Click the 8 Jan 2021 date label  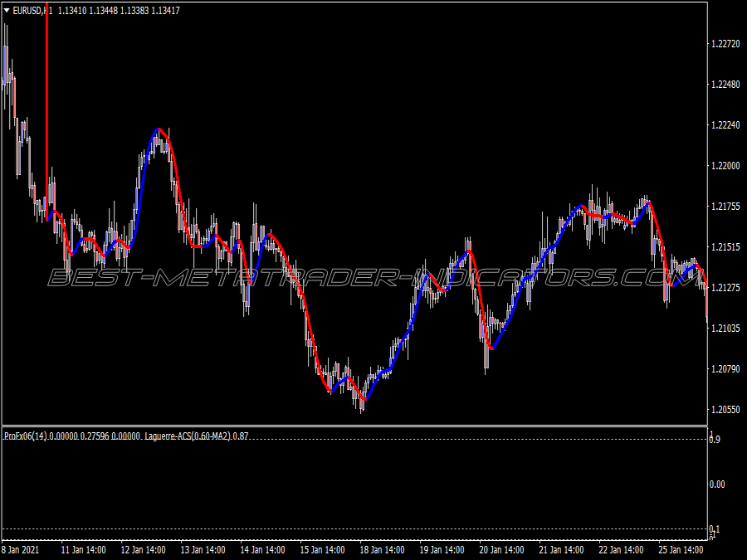tap(21, 550)
